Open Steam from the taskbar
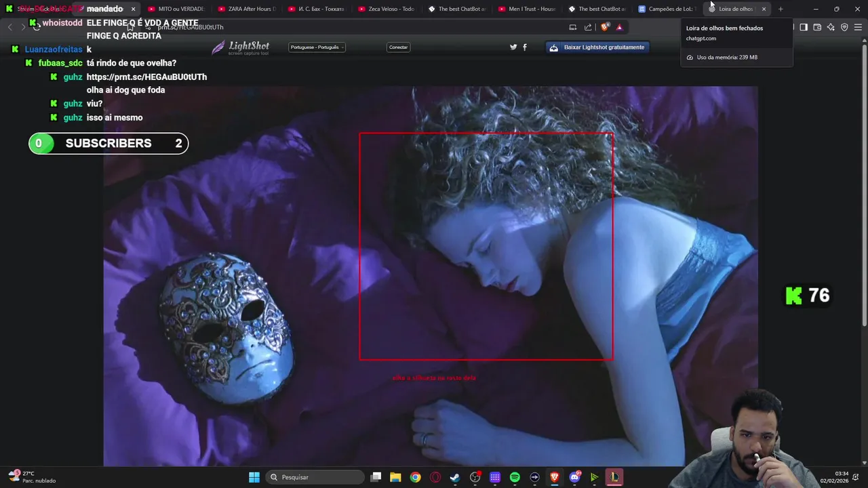 pos(455,477)
